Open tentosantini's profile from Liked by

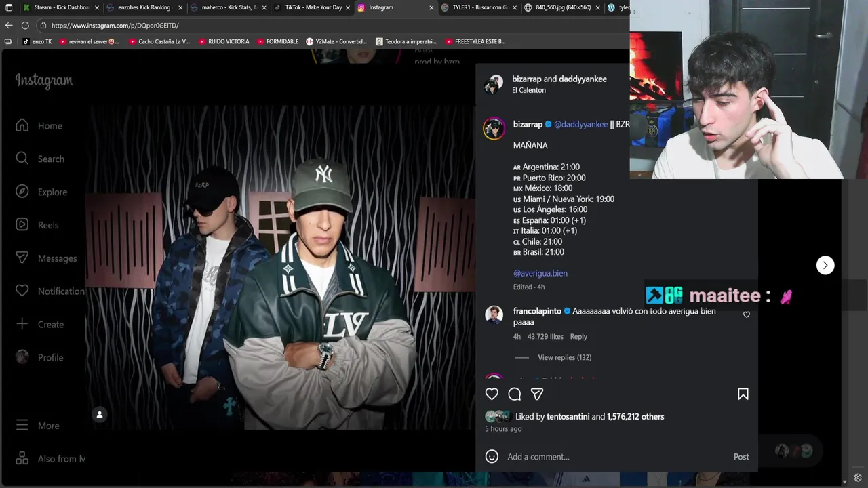[x=568, y=417]
